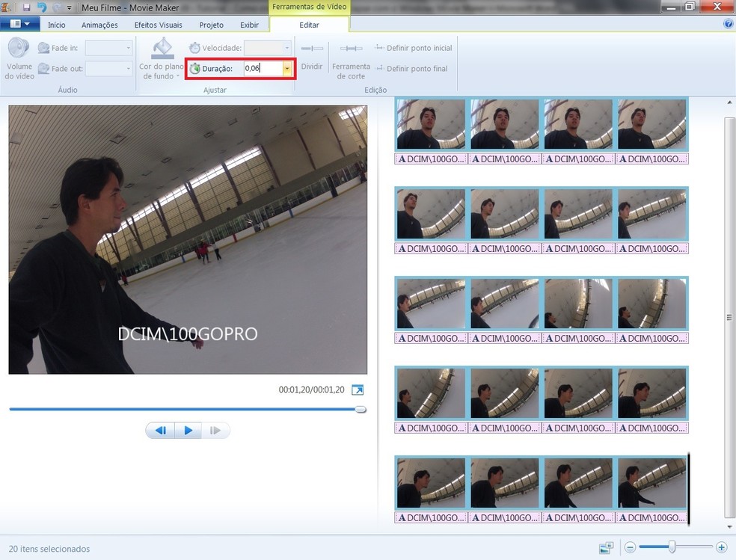
Task: Click the Volume do vídeo speaker icon
Action: click(x=19, y=49)
